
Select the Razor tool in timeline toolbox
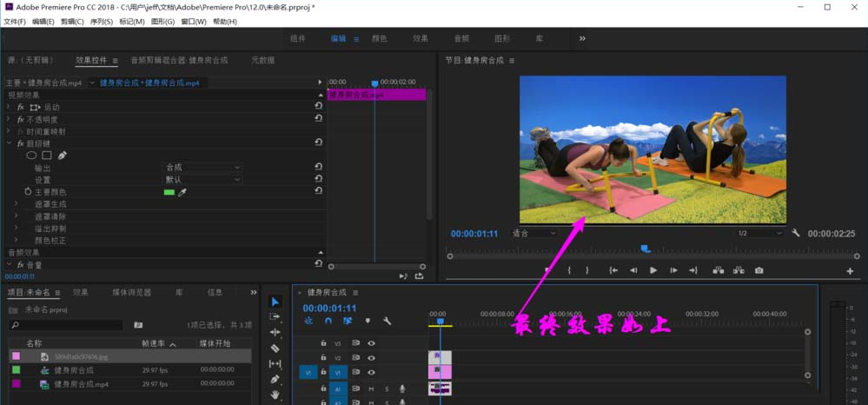[275, 348]
